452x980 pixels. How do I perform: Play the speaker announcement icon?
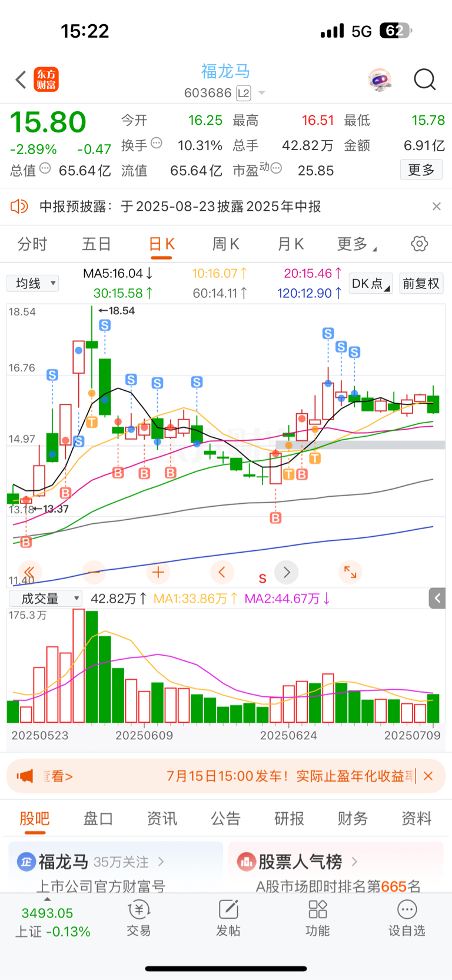(19, 206)
